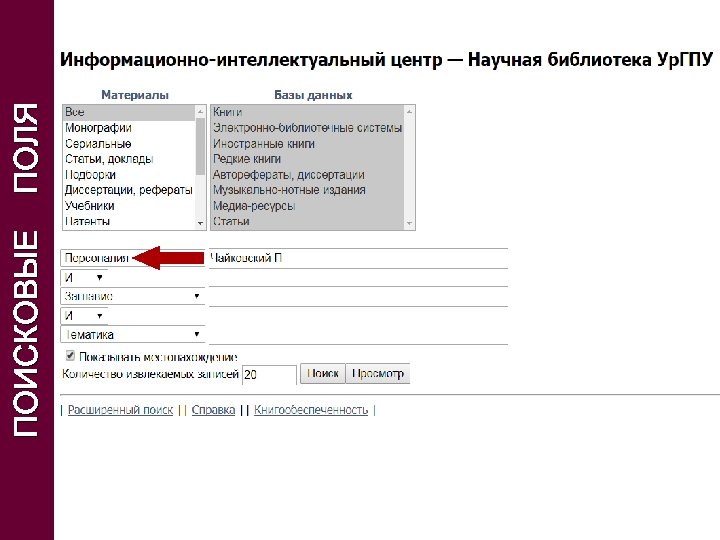Click scroll-up arrow of Базы данных list
Screen dimensions: 720x540
coord(409,112)
